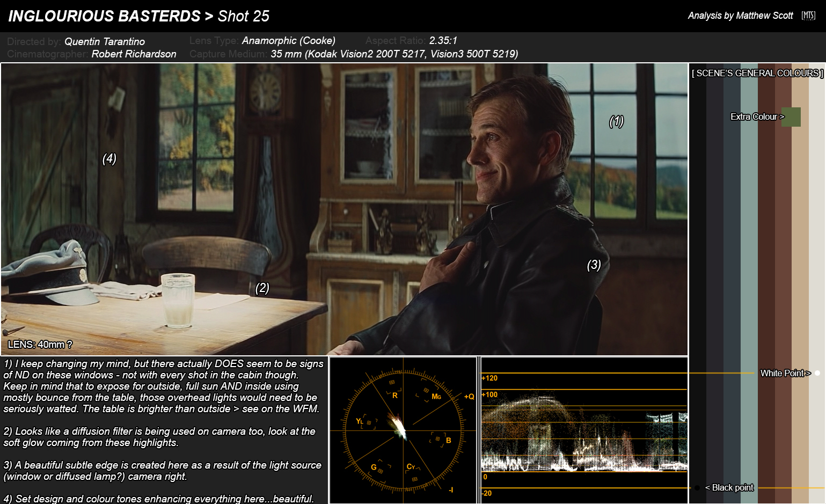Click annotation '(4)' on the wooden wall
This screenshot has height=504, width=826.
pos(109,158)
